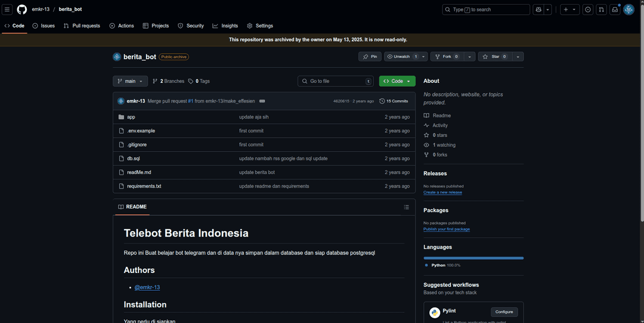The height and width of the screenshot is (323, 644).
Task: Open the Unwatch options dropdown arrow
Action: [x=424, y=57]
